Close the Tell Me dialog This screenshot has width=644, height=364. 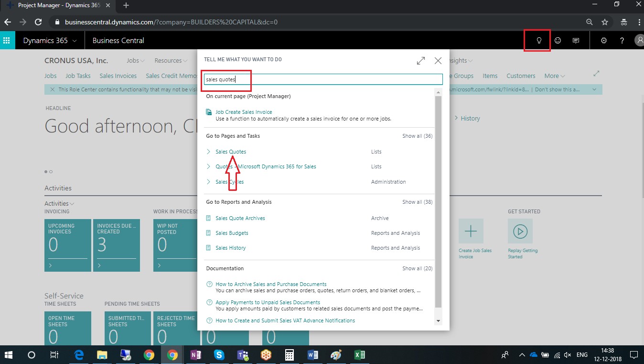[x=438, y=61]
